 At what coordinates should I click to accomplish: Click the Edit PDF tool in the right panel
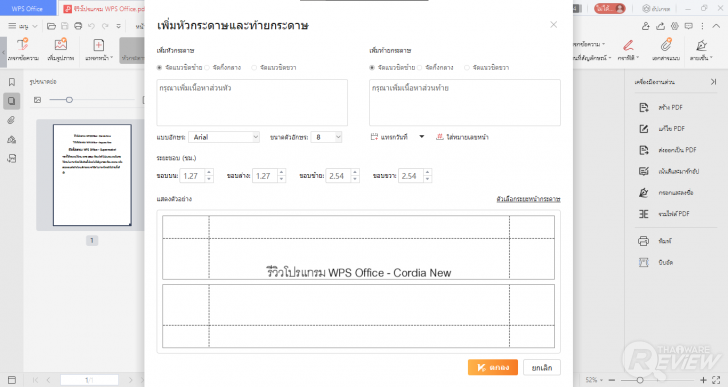tap(663, 129)
